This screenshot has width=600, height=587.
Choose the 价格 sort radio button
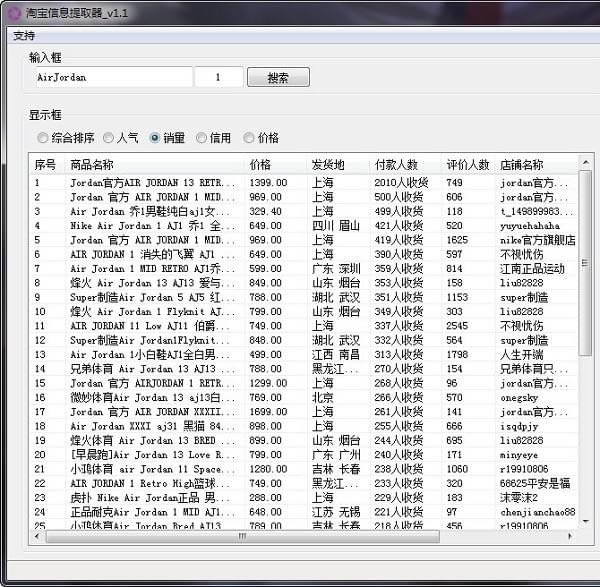(x=249, y=138)
